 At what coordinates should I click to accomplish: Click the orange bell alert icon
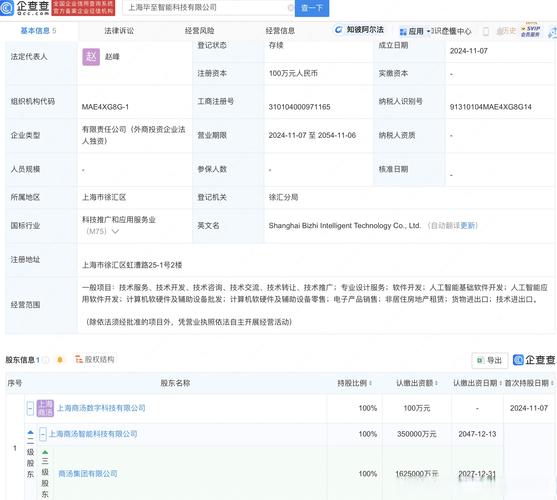pos(60,360)
